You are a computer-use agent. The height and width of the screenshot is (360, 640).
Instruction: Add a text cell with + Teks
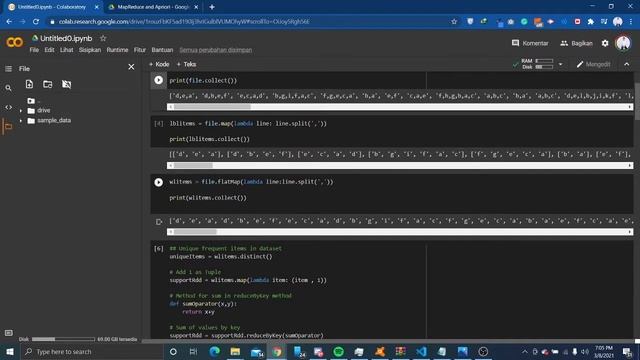click(186, 64)
